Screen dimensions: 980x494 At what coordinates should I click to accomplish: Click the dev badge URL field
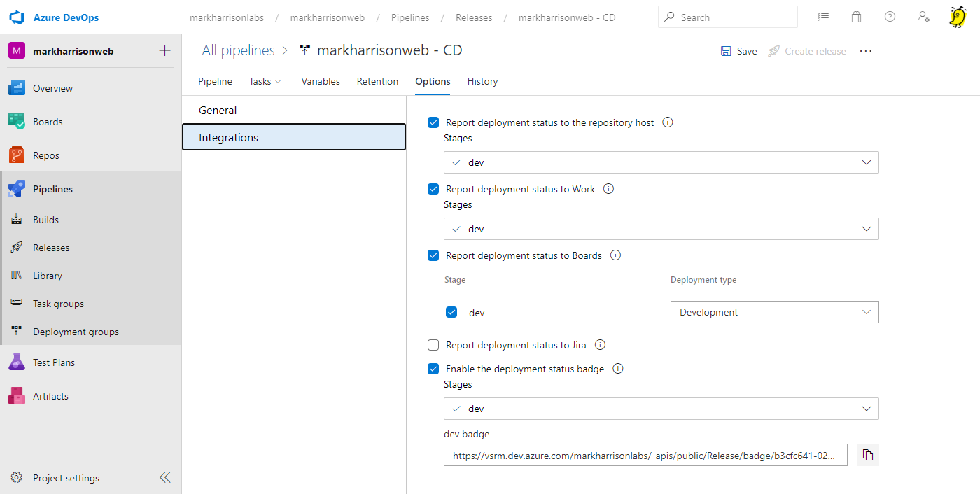(x=645, y=455)
